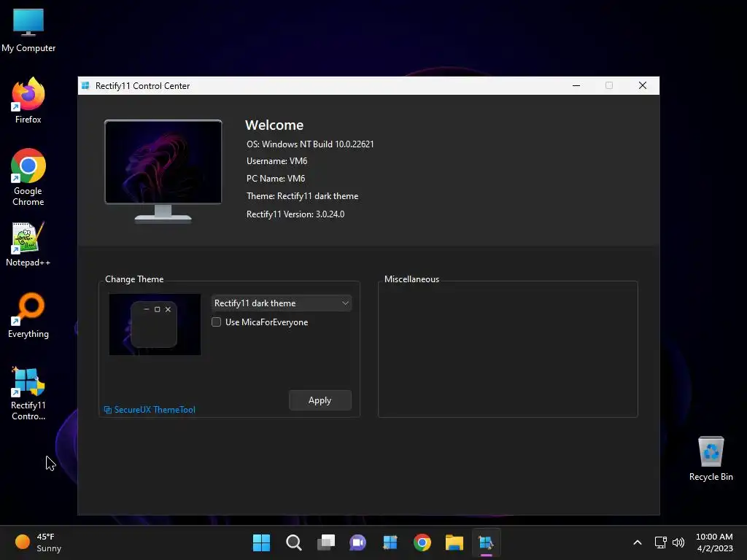Select the Everything search desktop shortcut
Screen dimensions: 747x560
pos(28,315)
